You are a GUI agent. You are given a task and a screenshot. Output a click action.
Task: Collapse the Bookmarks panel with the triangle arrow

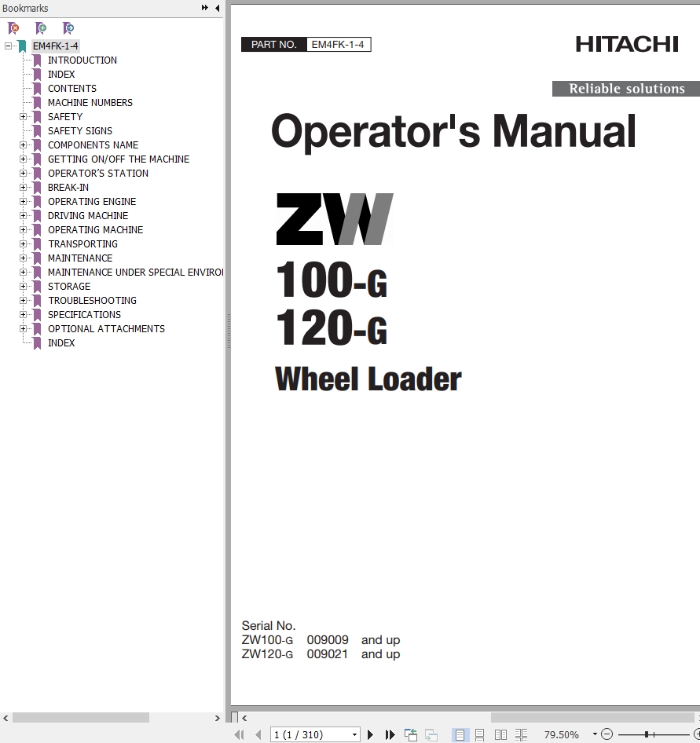[x=217, y=8]
